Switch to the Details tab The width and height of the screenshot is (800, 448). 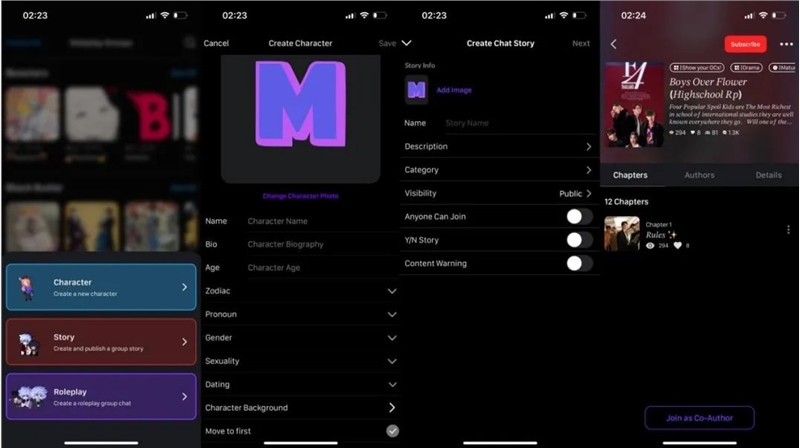click(x=768, y=175)
